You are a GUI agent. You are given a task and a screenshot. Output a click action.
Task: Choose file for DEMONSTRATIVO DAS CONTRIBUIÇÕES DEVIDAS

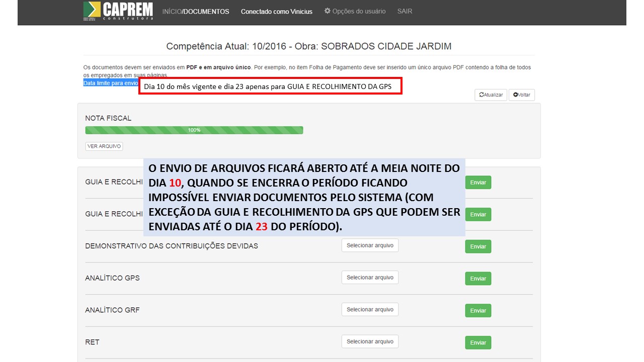coord(370,245)
